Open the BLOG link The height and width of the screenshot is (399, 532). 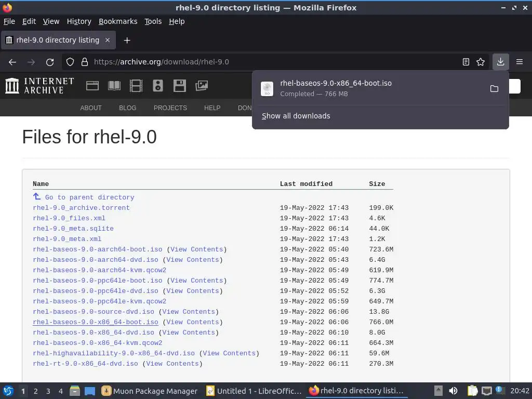click(x=128, y=108)
